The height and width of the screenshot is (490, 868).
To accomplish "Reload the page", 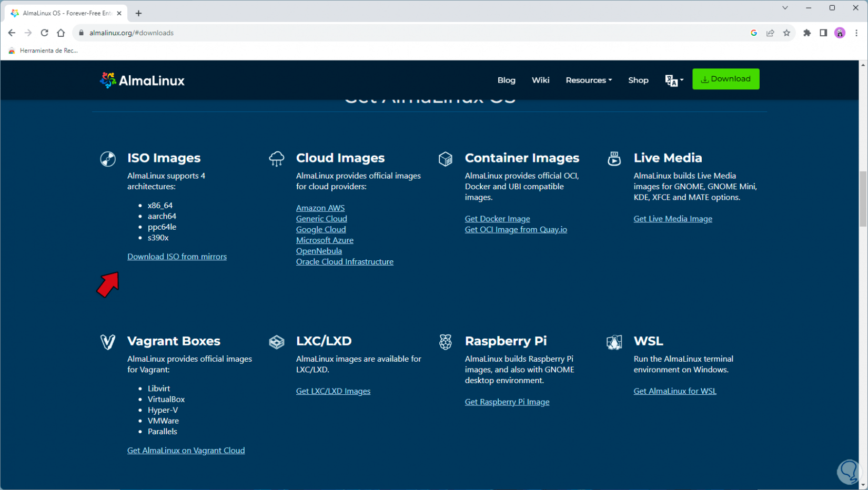I will click(x=45, y=33).
